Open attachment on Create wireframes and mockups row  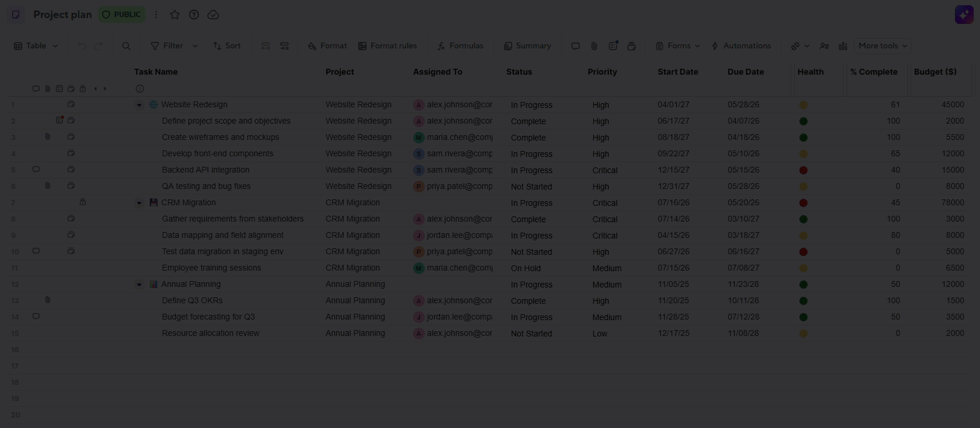tap(48, 136)
